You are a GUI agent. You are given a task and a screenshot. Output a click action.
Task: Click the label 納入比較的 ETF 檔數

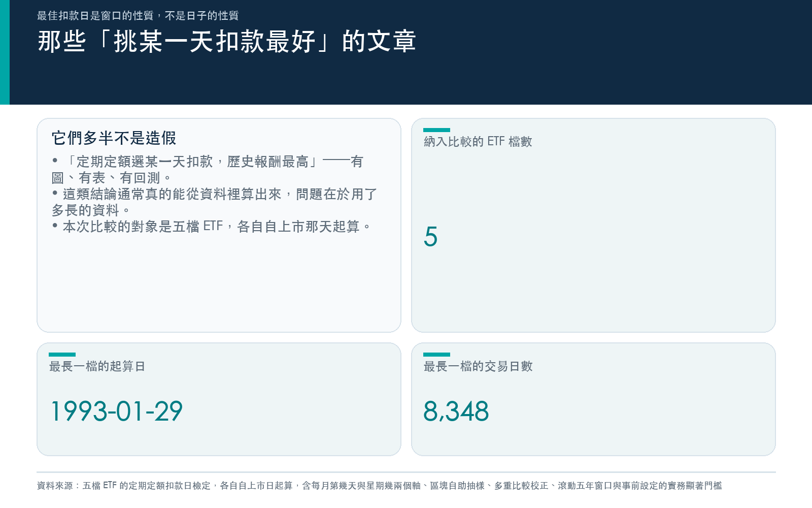pos(478,142)
